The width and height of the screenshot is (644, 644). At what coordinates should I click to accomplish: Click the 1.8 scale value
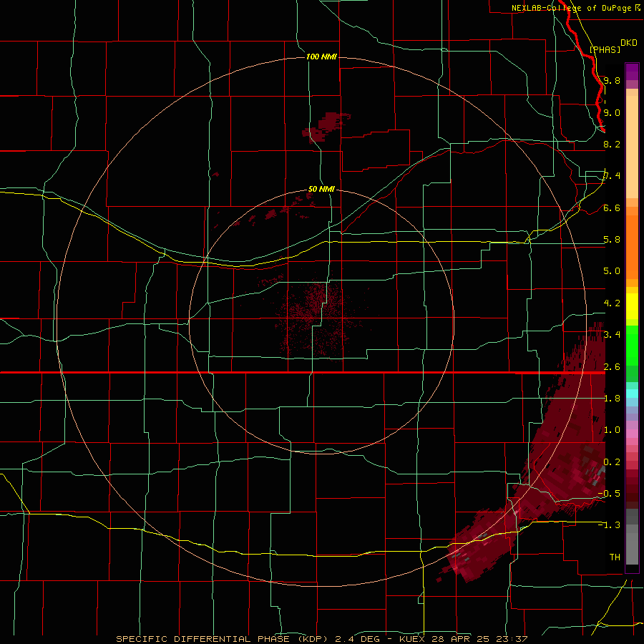tap(612, 399)
